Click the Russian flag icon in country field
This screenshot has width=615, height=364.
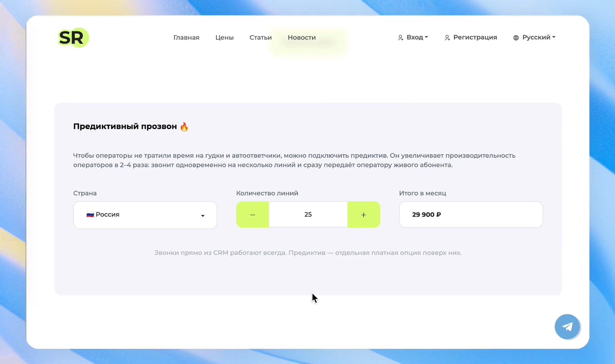point(90,215)
